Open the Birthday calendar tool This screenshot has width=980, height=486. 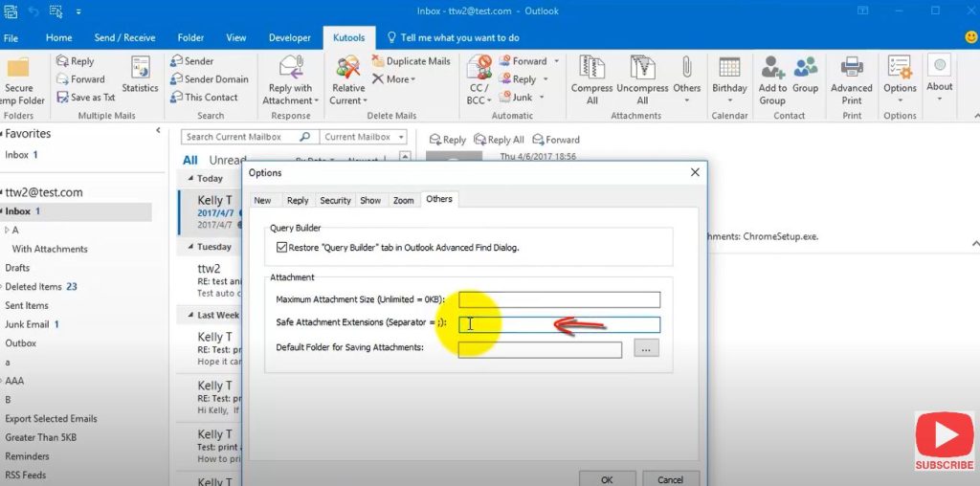[729, 81]
